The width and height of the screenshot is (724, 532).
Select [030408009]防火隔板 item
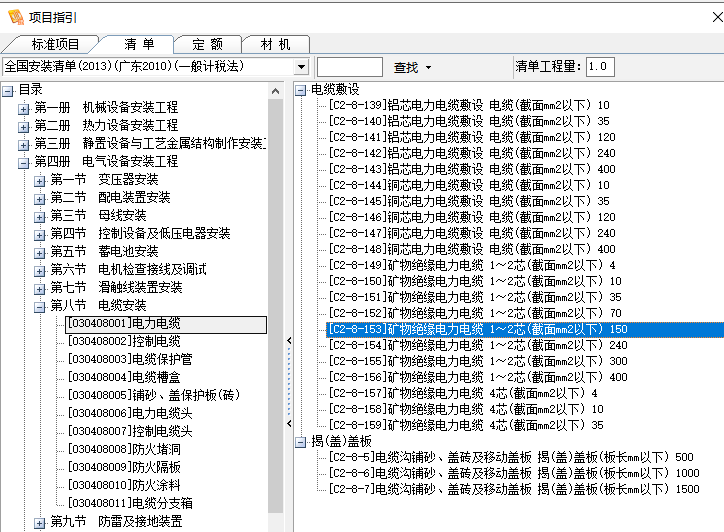(x=124, y=467)
